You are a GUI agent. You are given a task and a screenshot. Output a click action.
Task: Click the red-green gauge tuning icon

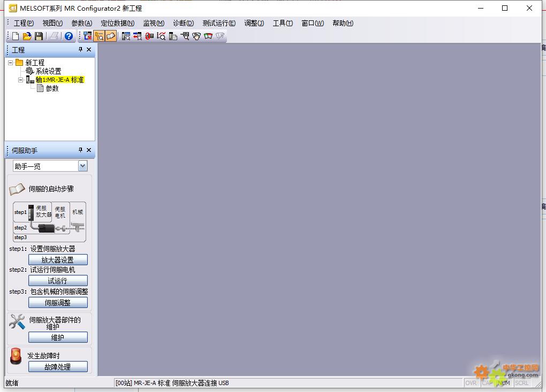click(x=208, y=36)
